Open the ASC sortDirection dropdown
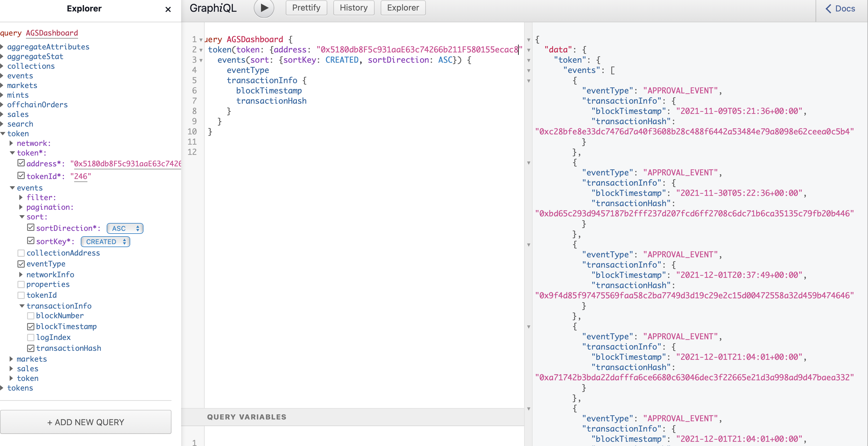 tap(125, 228)
